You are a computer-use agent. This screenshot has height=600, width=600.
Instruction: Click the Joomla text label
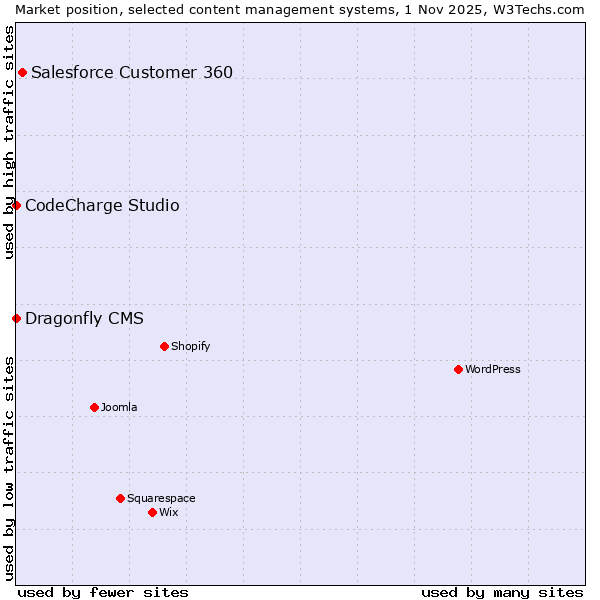pos(119,408)
